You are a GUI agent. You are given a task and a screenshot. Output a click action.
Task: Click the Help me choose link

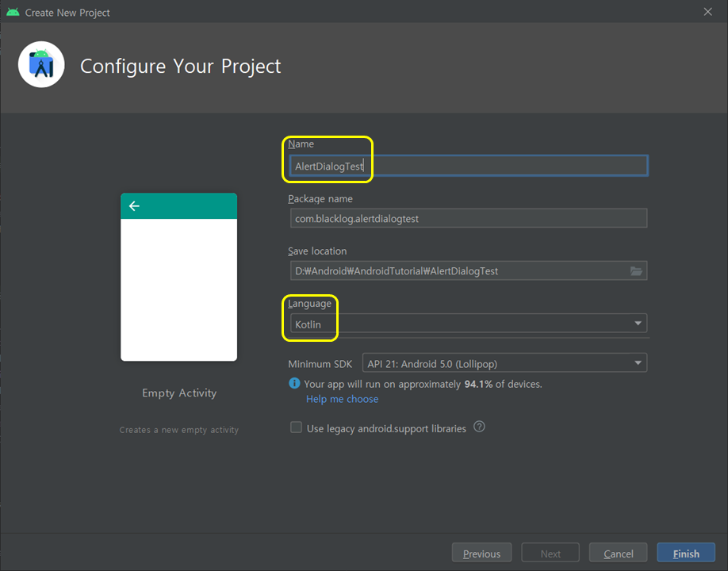click(342, 399)
